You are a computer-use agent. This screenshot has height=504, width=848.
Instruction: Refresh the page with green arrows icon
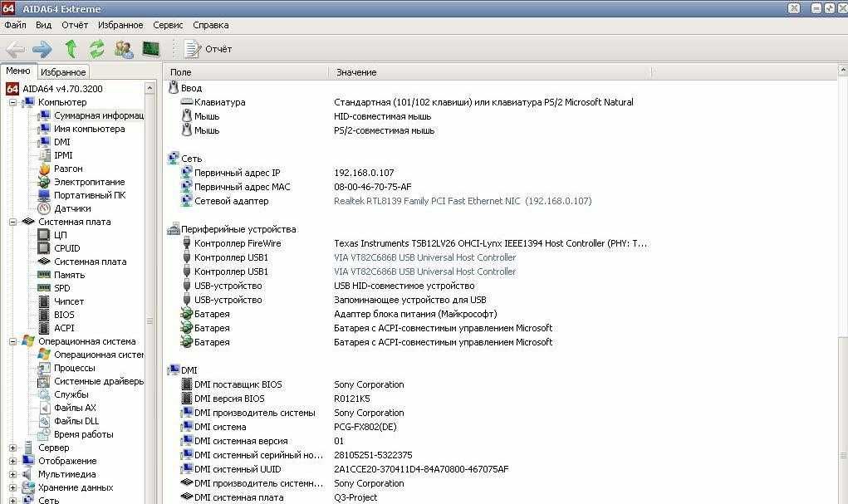pyautogui.click(x=97, y=49)
